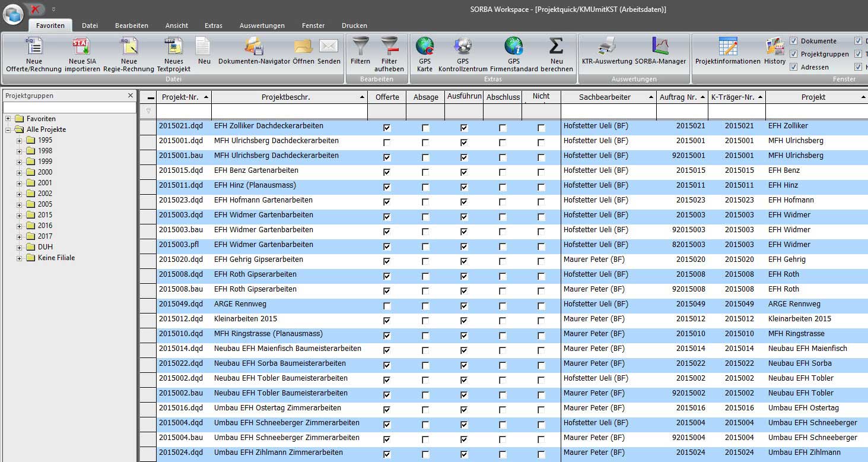Toggle the Dokumente checkbox
This screenshot has height=462, width=868.
point(794,41)
